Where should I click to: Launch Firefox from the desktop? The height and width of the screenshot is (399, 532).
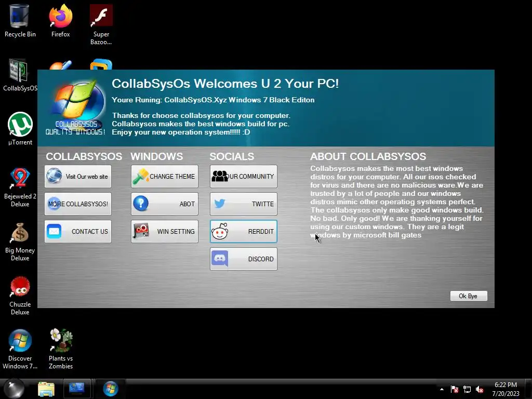tap(60, 20)
